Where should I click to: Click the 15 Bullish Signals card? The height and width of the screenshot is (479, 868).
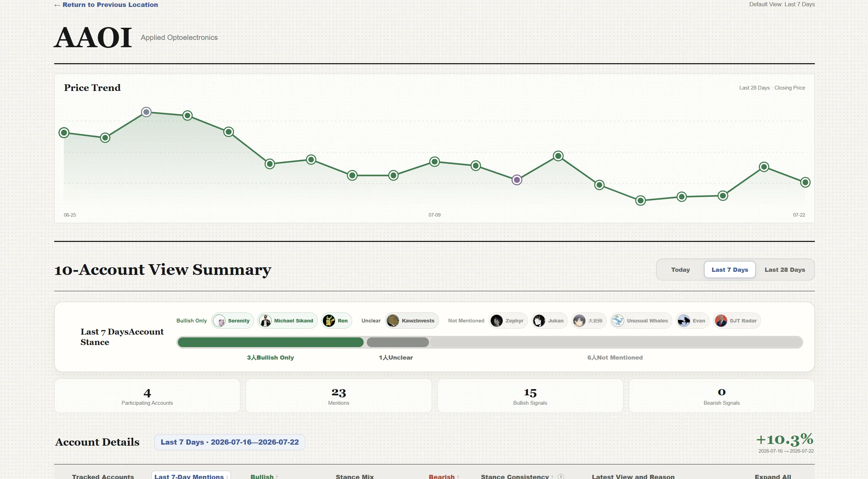(x=530, y=396)
